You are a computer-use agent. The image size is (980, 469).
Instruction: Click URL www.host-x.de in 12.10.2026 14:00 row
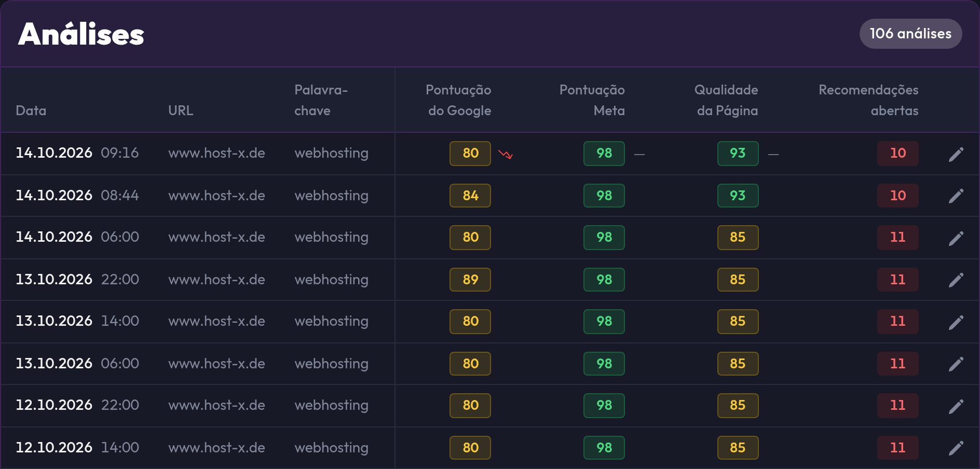tap(216, 448)
